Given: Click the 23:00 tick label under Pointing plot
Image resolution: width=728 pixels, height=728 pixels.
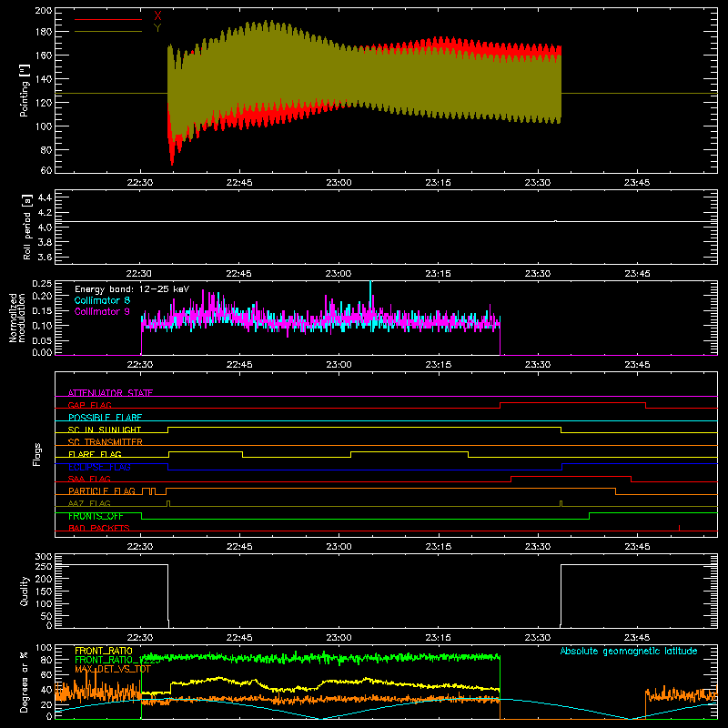Looking at the screenshot, I should 339,183.
